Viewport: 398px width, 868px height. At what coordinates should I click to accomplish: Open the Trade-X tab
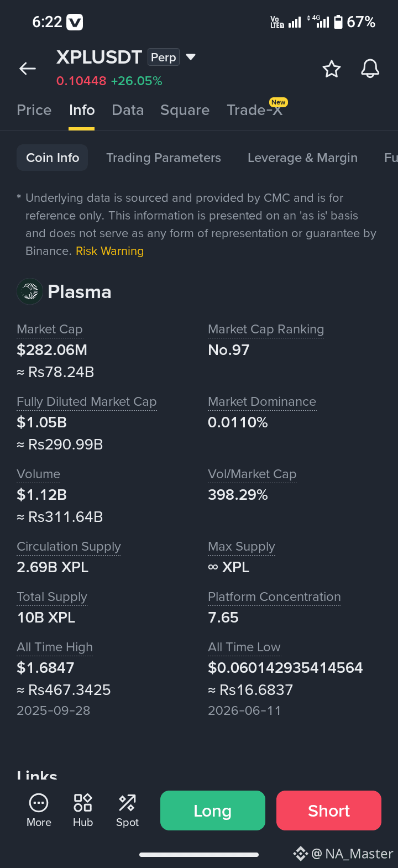pos(255,110)
